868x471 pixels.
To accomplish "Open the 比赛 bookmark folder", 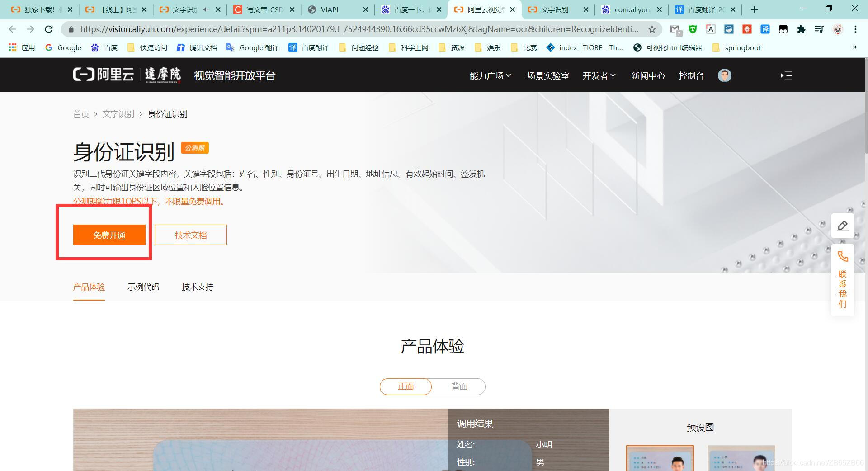I will pos(524,47).
